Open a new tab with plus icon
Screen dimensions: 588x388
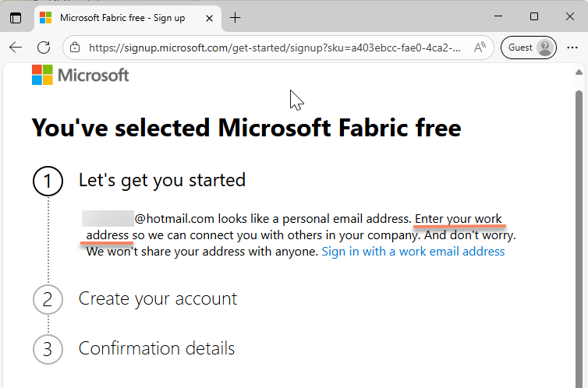(x=235, y=17)
